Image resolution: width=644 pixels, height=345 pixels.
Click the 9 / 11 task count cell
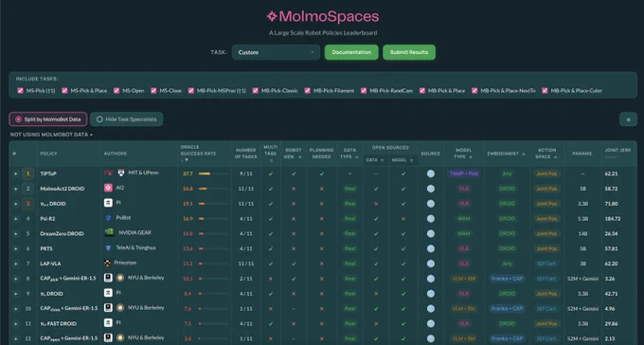pyautogui.click(x=245, y=174)
